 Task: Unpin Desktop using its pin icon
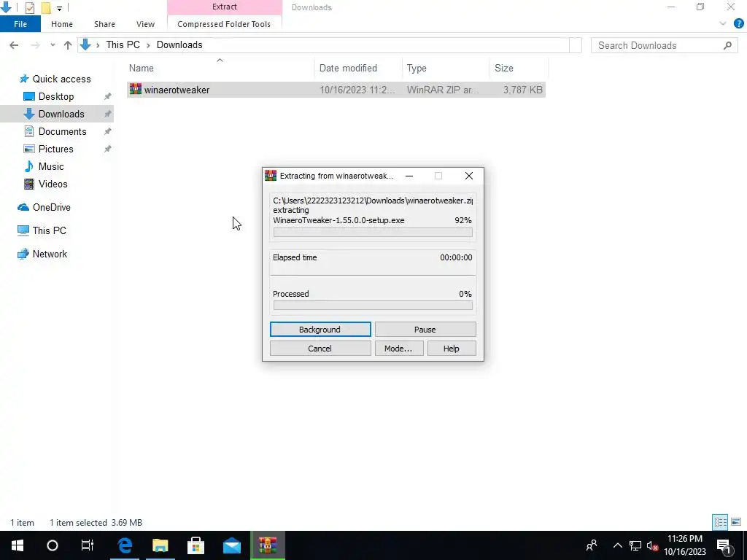(x=108, y=97)
